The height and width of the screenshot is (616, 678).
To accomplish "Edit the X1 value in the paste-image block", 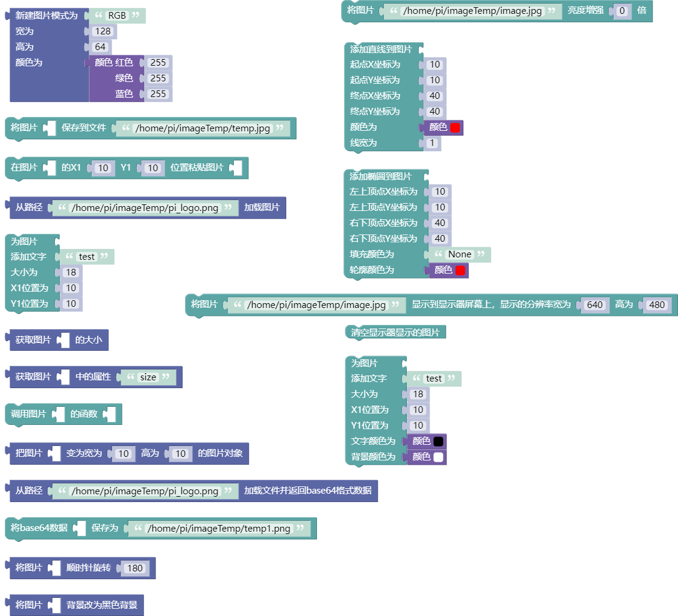I will click(103, 168).
